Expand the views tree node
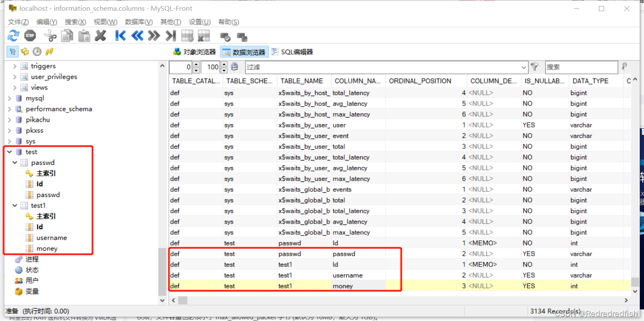The image size is (644, 321). click(15, 88)
